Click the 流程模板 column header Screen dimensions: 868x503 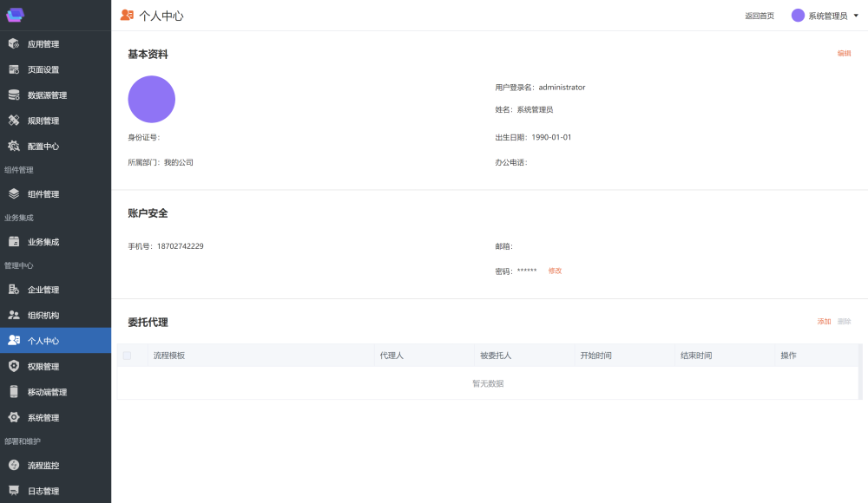pyautogui.click(x=169, y=356)
